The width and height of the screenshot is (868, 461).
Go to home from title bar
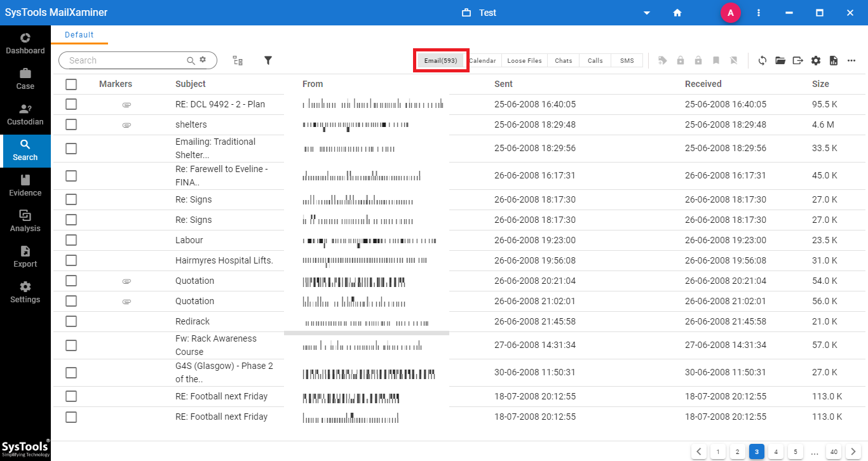pos(677,13)
